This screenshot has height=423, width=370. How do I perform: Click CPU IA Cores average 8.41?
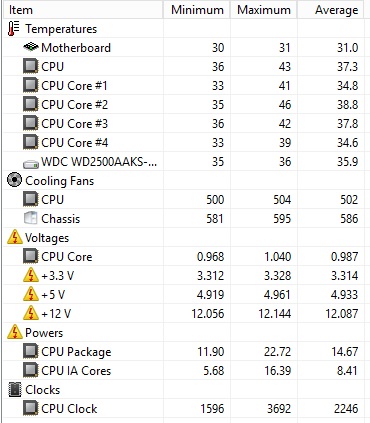[x=347, y=371]
